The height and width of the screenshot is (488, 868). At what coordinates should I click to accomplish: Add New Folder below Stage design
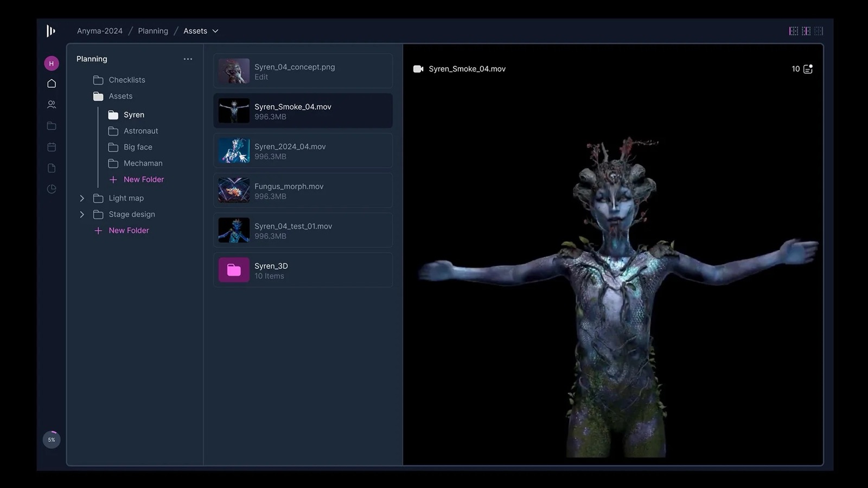(x=122, y=230)
